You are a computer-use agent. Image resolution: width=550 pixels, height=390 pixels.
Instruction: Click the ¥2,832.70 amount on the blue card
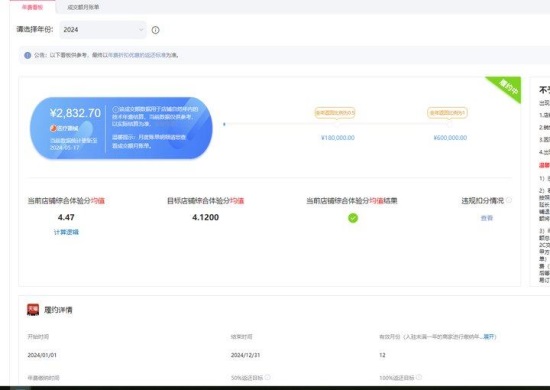75,113
